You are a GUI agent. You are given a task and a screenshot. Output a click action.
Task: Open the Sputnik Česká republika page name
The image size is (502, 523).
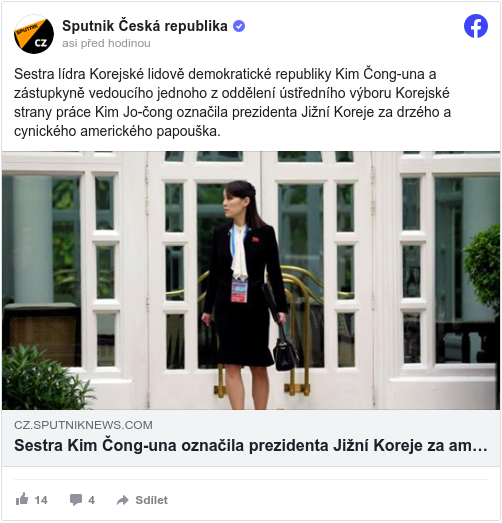coord(145,26)
